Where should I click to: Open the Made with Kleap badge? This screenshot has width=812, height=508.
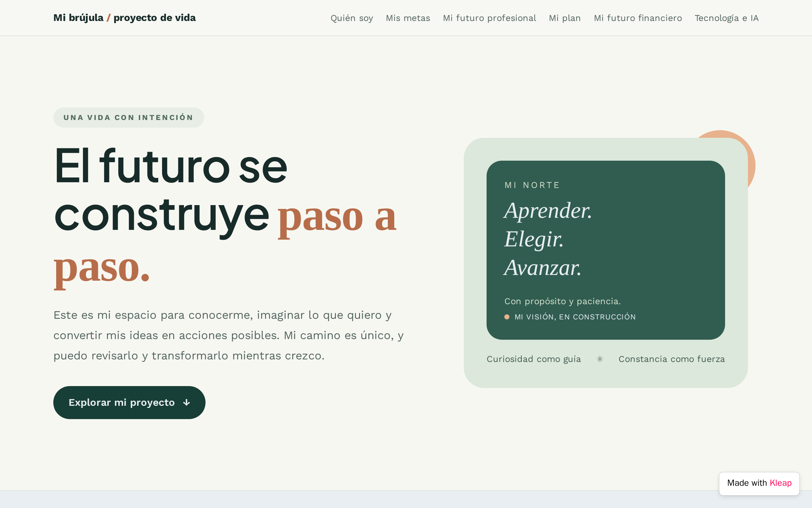pos(759,483)
